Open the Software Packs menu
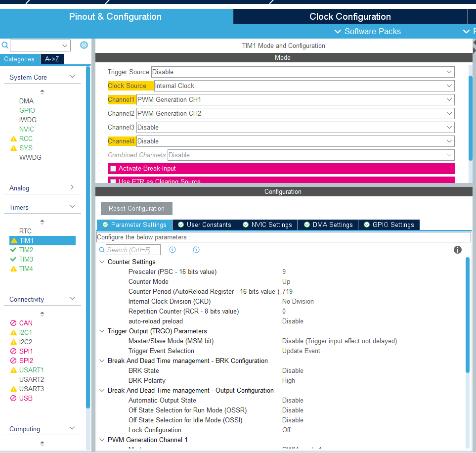The width and height of the screenshot is (476, 453). (x=368, y=31)
